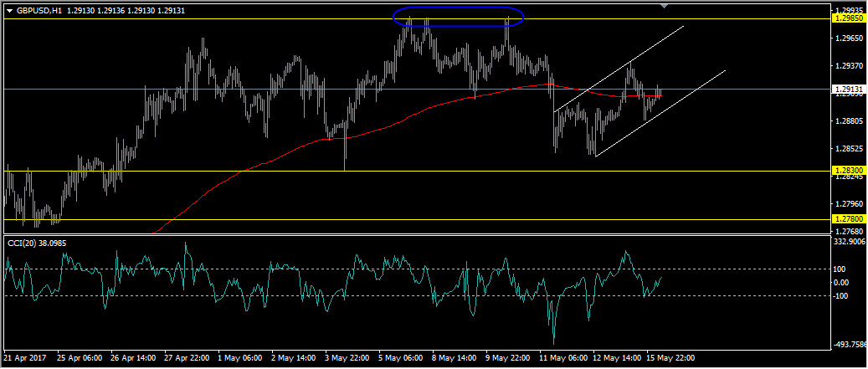Image resolution: width=868 pixels, height=369 pixels.
Task: Click the 332.9006 CCI axis value
Action: [x=851, y=242]
